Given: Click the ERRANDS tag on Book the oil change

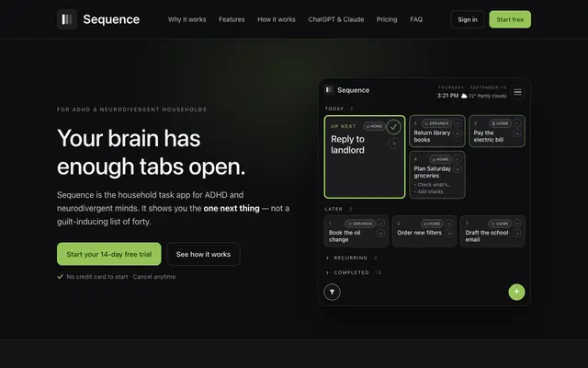Looking at the screenshot, I should coord(360,224).
